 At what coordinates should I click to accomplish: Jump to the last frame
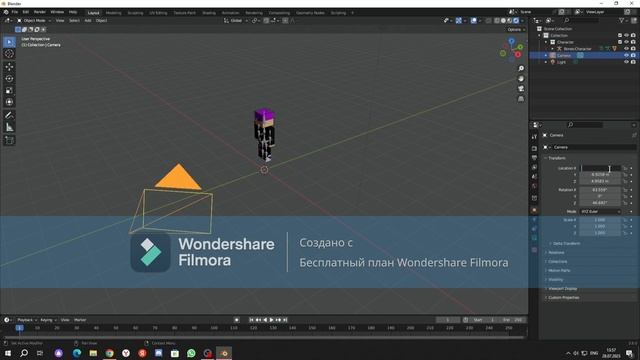(285, 320)
